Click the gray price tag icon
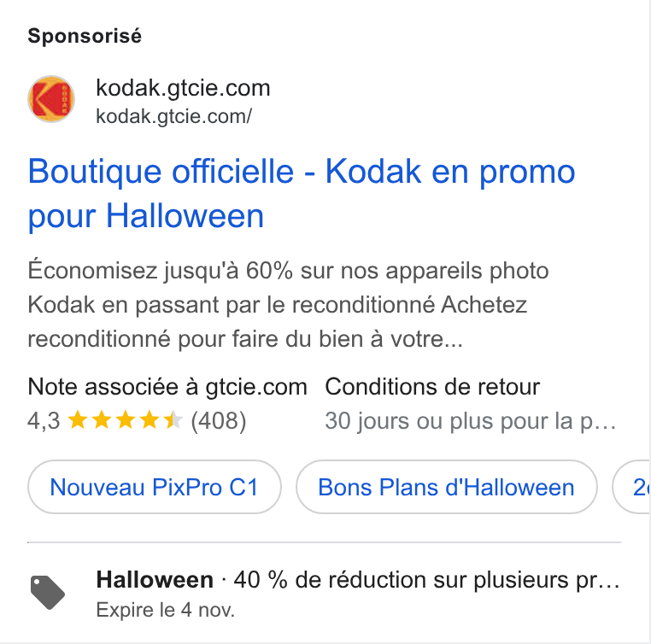The width and height of the screenshot is (651, 644). click(47, 593)
